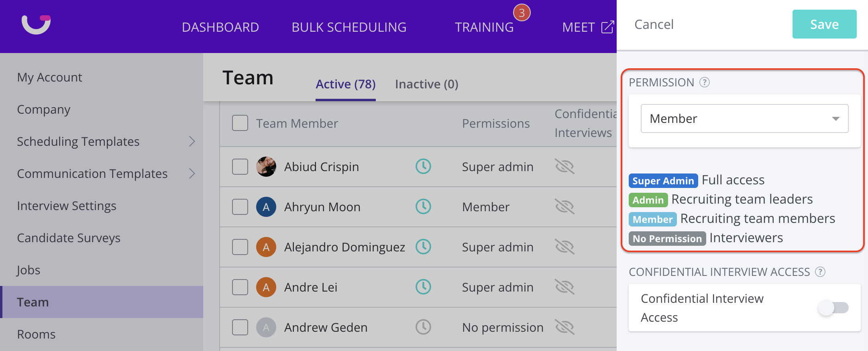Click the clock icon beside Abiud Crispin

tap(423, 166)
